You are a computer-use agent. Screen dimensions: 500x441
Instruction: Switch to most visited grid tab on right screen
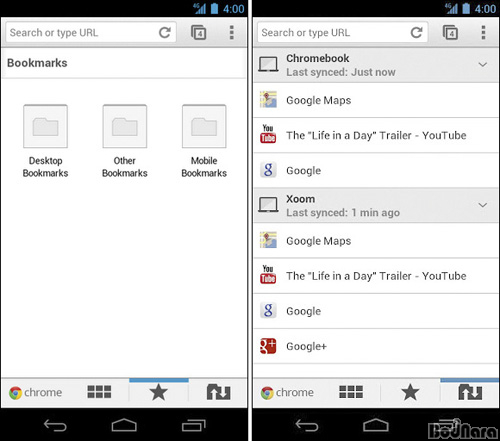[x=351, y=392]
